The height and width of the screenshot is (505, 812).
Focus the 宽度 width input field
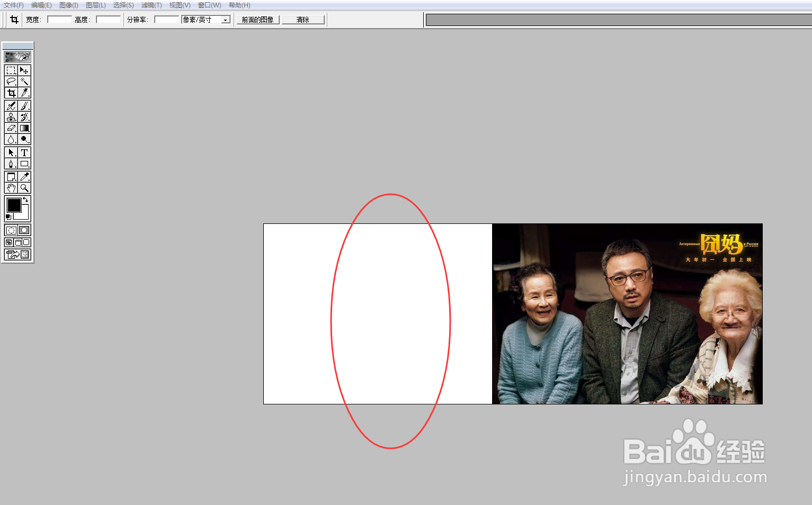[x=59, y=20]
